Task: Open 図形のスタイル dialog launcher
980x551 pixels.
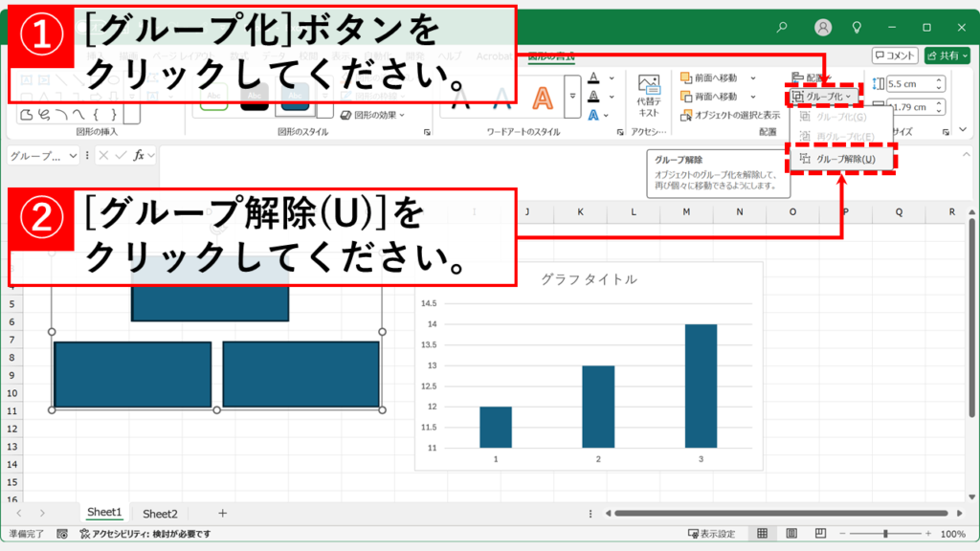Action: (427, 132)
